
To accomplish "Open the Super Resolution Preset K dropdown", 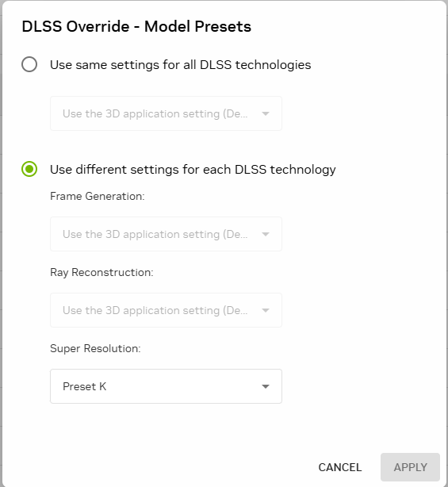I will (x=166, y=386).
